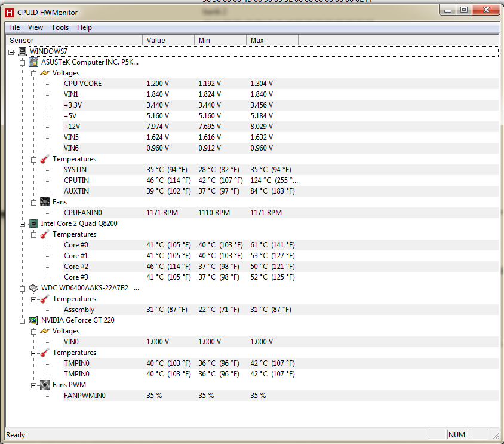The width and height of the screenshot is (504, 444).
Task: Click the NVIDIA GeForce GT 220 card icon
Action: (33, 320)
